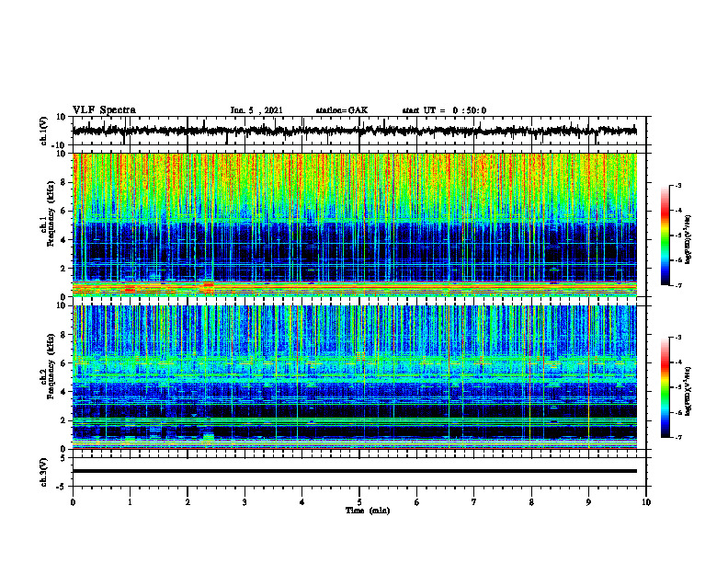Select the "start UT = 0:50:0" text
The image size is (728, 563).
coord(444,110)
